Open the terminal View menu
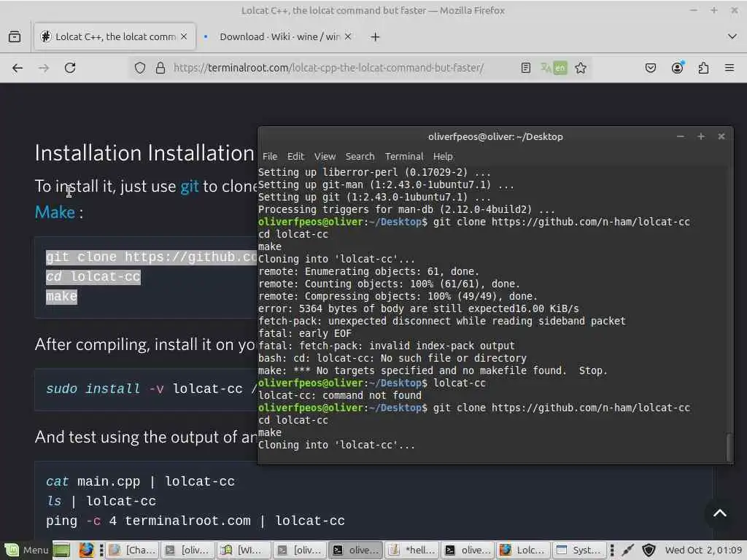The image size is (747, 560). point(325,156)
